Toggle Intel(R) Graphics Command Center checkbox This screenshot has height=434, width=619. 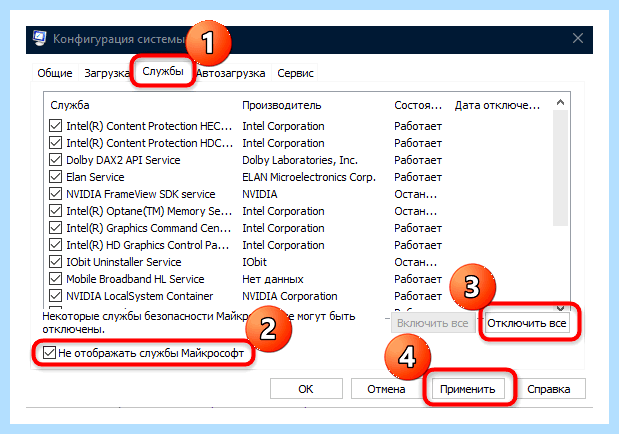(55, 228)
